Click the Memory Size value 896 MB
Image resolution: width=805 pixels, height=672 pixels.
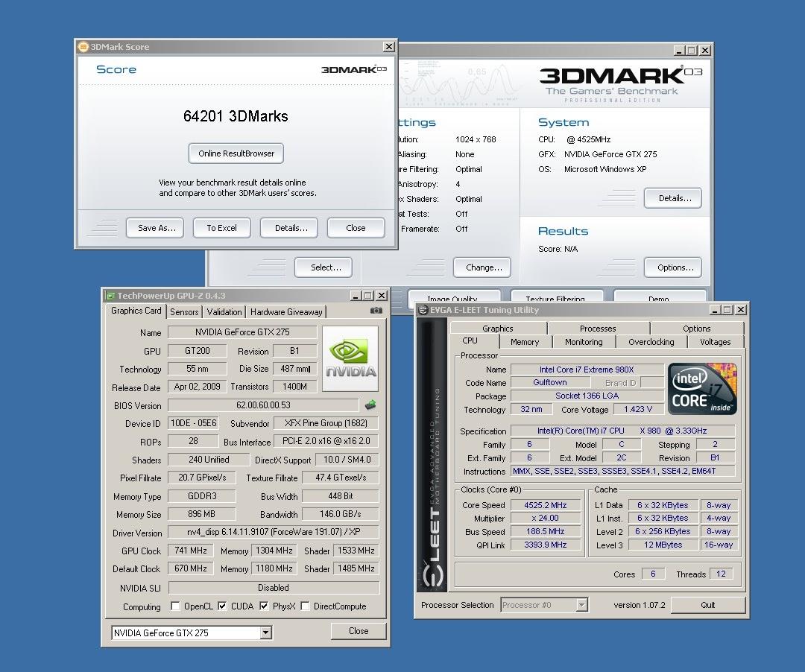click(202, 514)
